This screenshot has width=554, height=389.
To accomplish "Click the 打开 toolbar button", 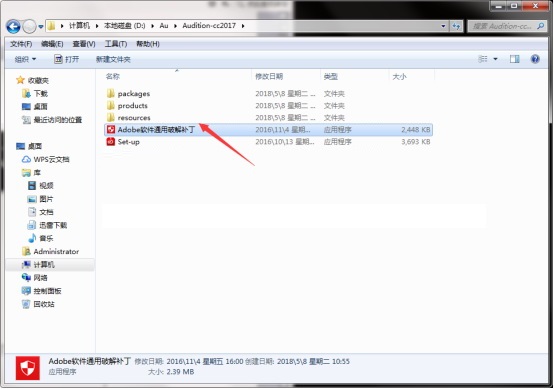I will pos(66,59).
